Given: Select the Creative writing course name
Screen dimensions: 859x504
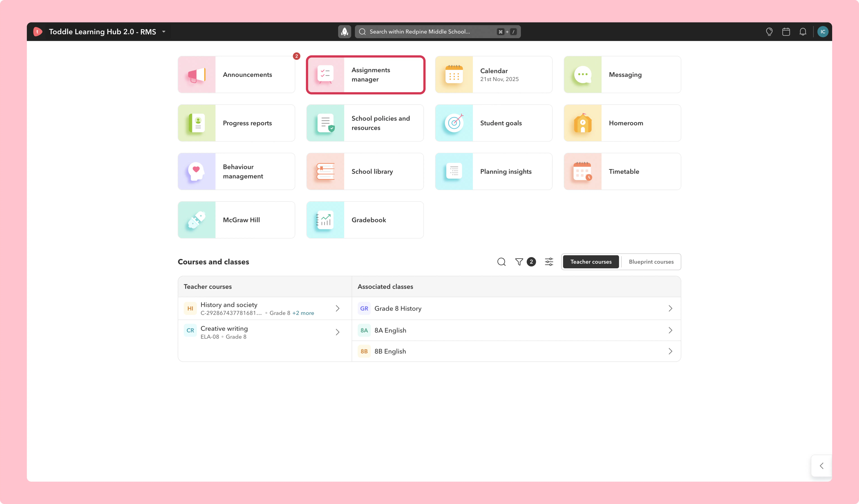Looking at the screenshot, I should (x=224, y=329).
